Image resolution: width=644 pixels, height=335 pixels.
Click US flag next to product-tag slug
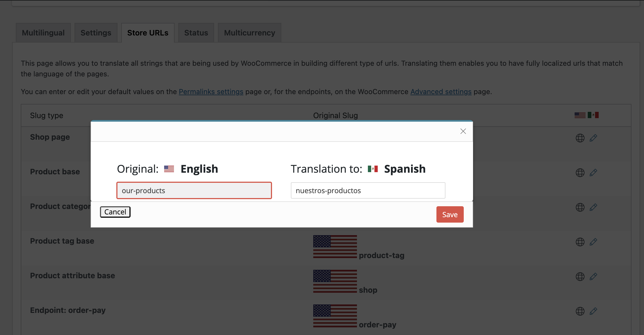(x=335, y=247)
